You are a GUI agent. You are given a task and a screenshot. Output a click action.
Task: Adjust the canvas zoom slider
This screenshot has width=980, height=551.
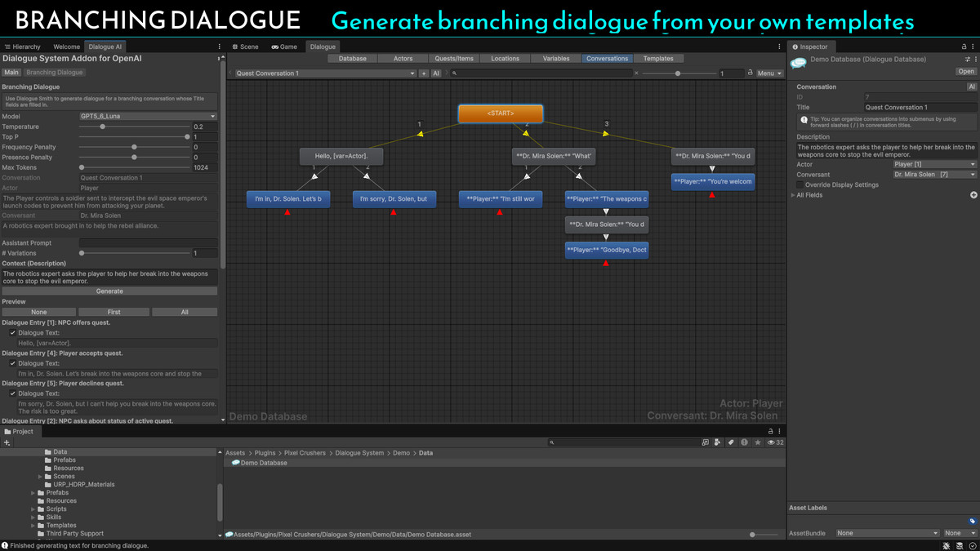click(x=678, y=73)
